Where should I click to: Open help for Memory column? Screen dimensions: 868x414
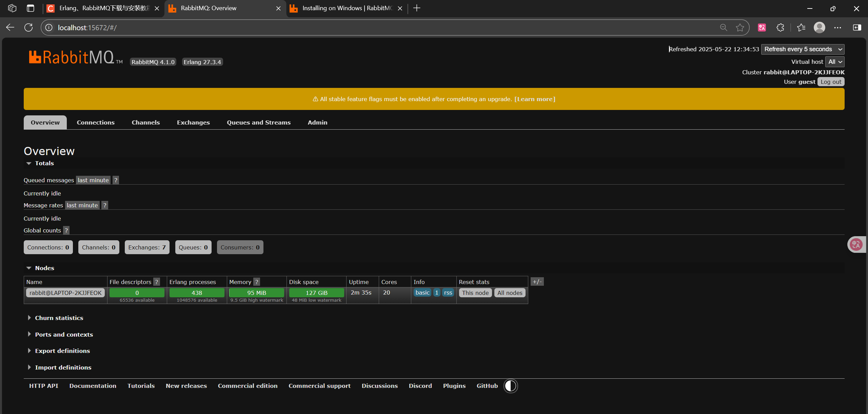[257, 282]
